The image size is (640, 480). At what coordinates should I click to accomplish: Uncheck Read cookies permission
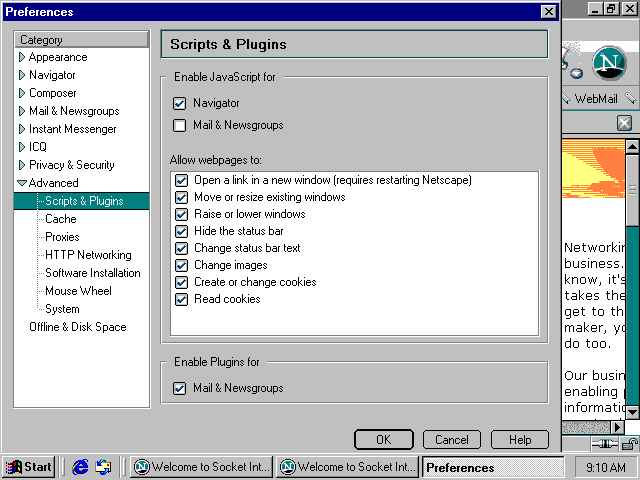[x=181, y=299]
